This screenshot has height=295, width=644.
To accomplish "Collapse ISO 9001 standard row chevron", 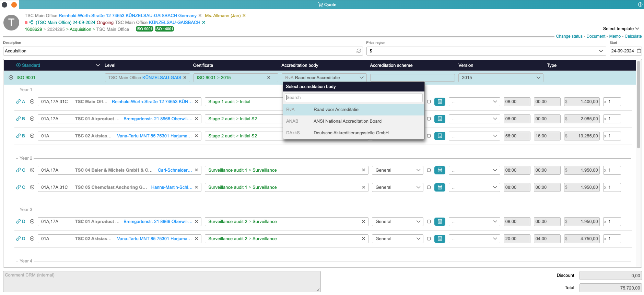I will pyautogui.click(x=11, y=78).
